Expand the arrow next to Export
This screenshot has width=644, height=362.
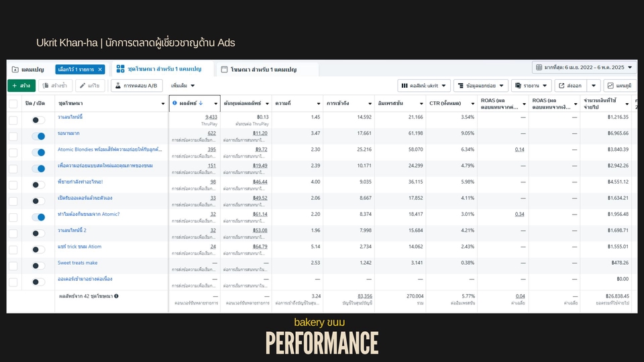[594, 85]
